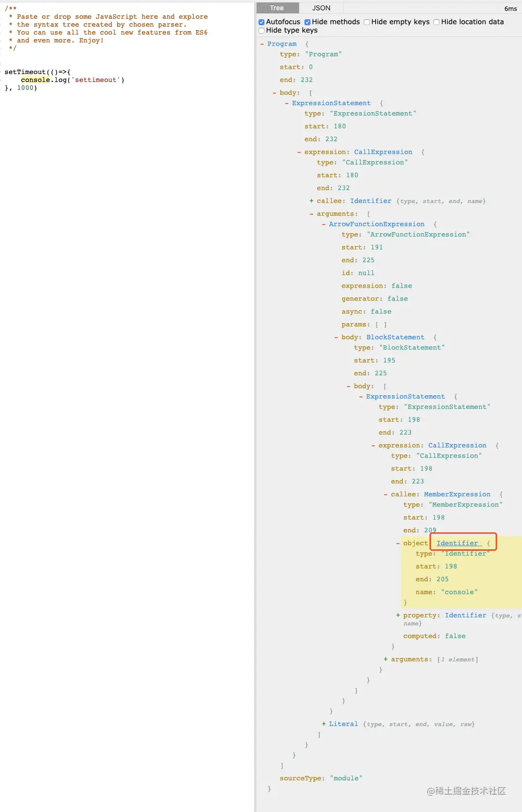Switch to the JSON tab
The image size is (522, 812).
coord(321,8)
